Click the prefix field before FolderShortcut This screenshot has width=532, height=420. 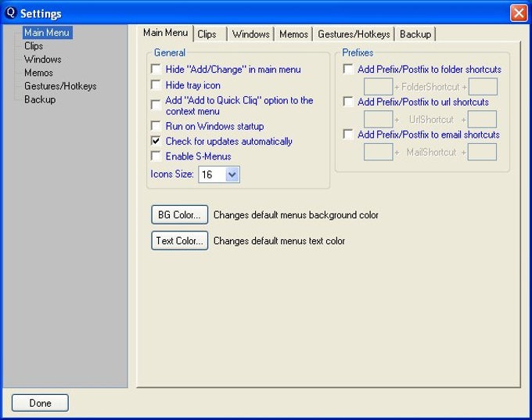coord(379,87)
